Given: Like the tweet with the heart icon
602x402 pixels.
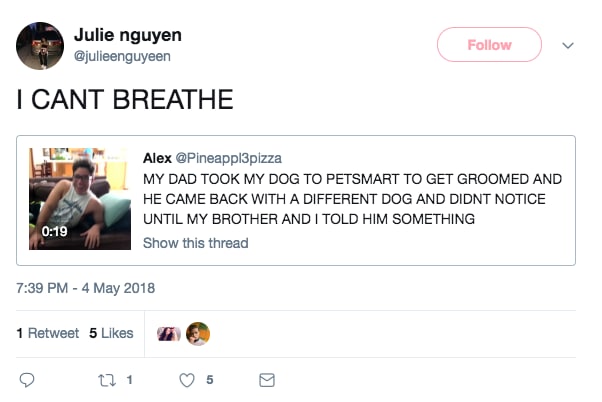Looking at the screenshot, I should click(x=186, y=380).
